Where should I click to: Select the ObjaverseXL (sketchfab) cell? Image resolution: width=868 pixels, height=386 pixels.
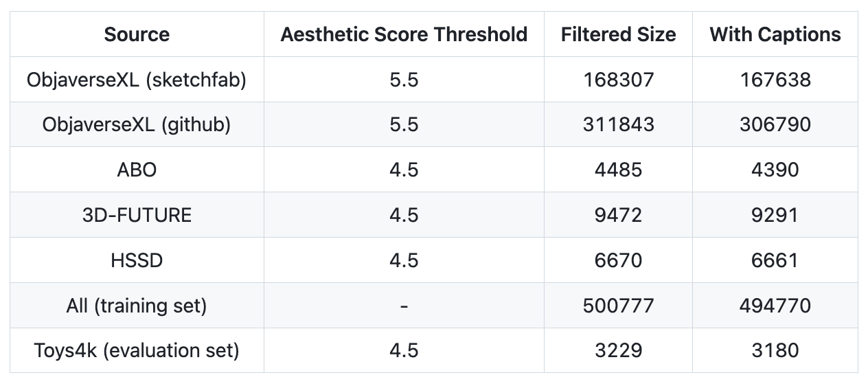click(137, 80)
